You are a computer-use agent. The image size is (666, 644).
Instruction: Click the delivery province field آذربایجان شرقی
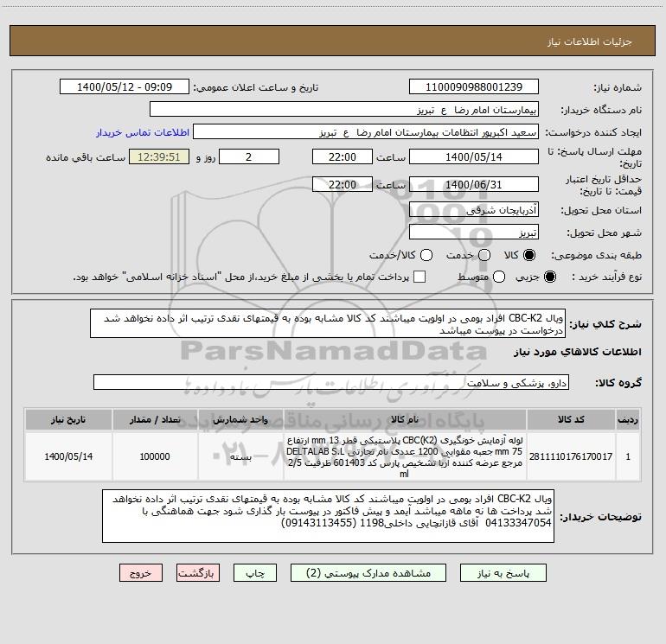pyautogui.click(x=474, y=210)
